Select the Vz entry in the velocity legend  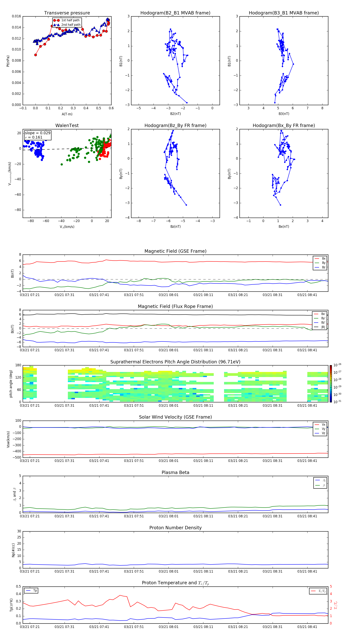pyautogui.click(x=320, y=433)
